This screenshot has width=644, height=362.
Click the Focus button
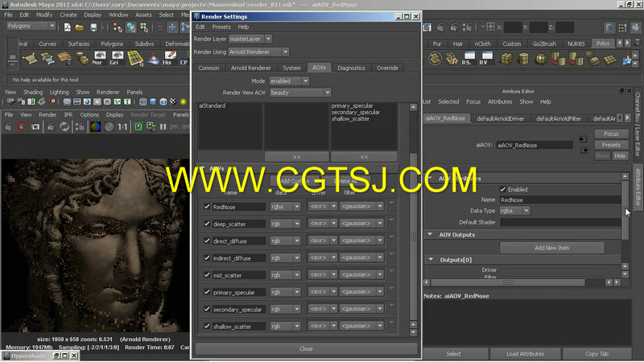pyautogui.click(x=611, y=134)
